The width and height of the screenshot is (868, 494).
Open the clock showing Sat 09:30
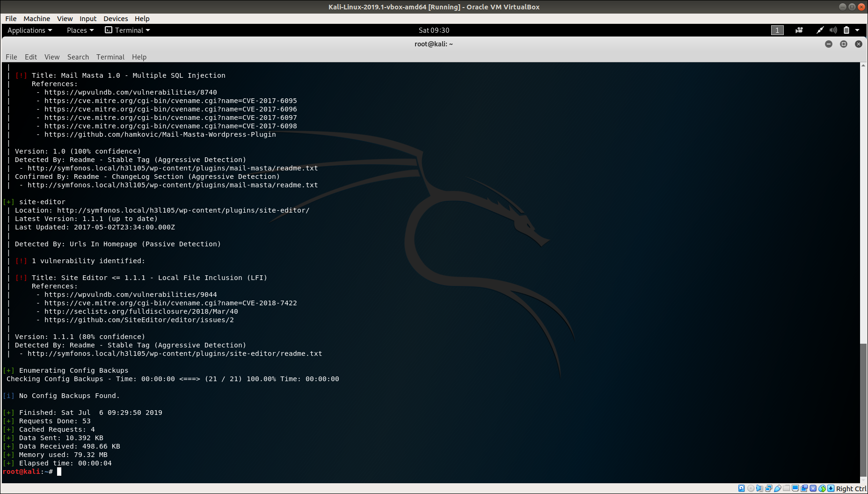click(x=434, y=30)
